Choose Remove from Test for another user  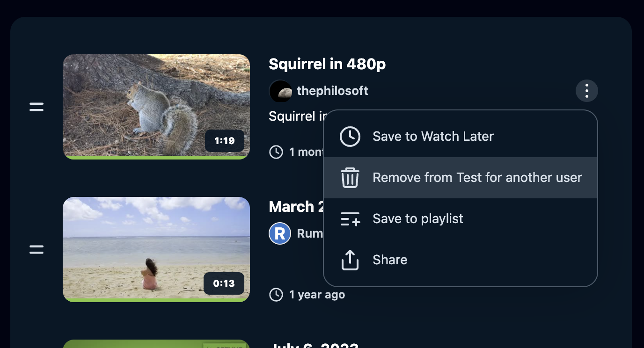pos(477,178)
